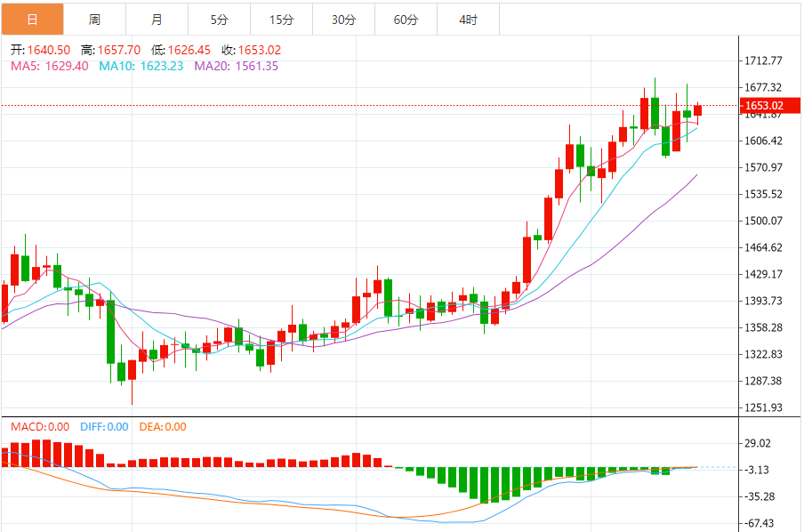Choose the 30分 timeframe tab

pyautogui.click(x=343, y=19)
